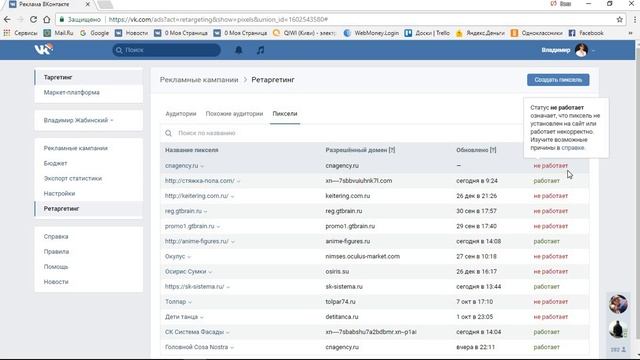This screenshot has width=640, height=360.
Task: Open Одноклассники bookmark
Action: tap(536, 33)
